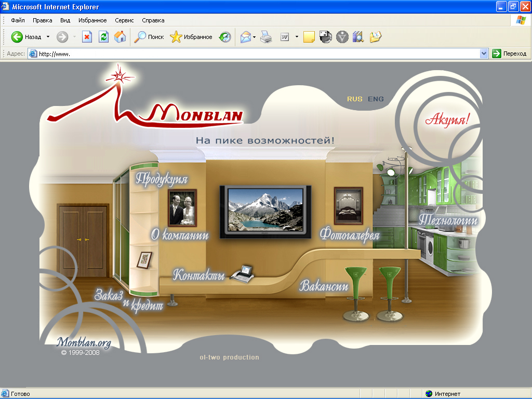Open the Продукция section link

(x=162, y=179)
